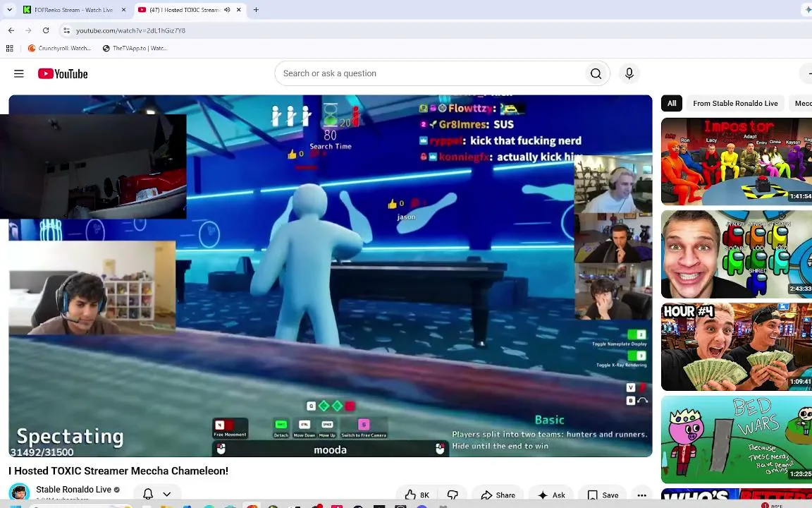Image resolution: width=812 pixels, height=508 pixels.
Task: Like the video with thumbs up
Action: [417, 495]
